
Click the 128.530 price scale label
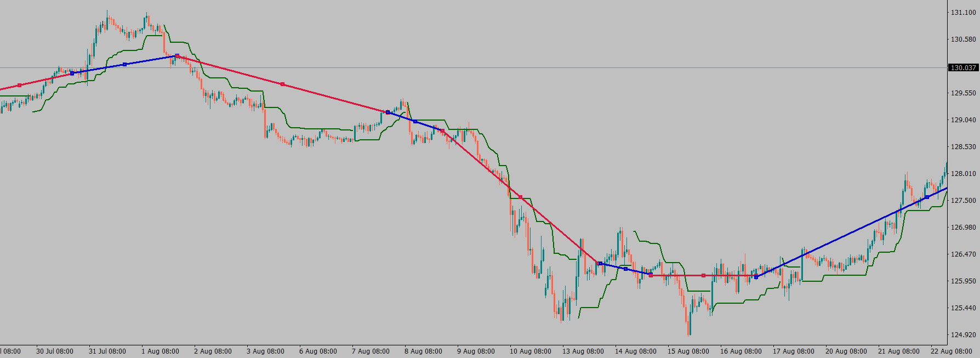tap(963, 147)
